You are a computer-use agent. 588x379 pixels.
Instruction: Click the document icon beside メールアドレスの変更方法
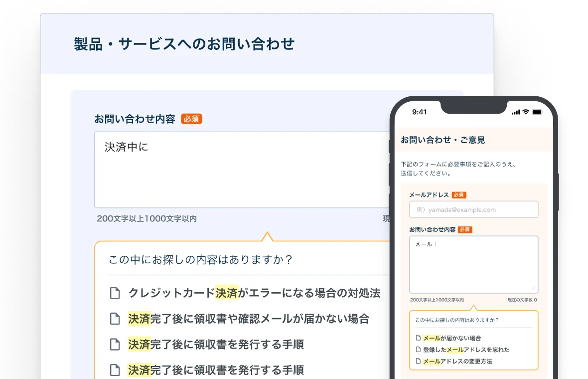point(418,361)
